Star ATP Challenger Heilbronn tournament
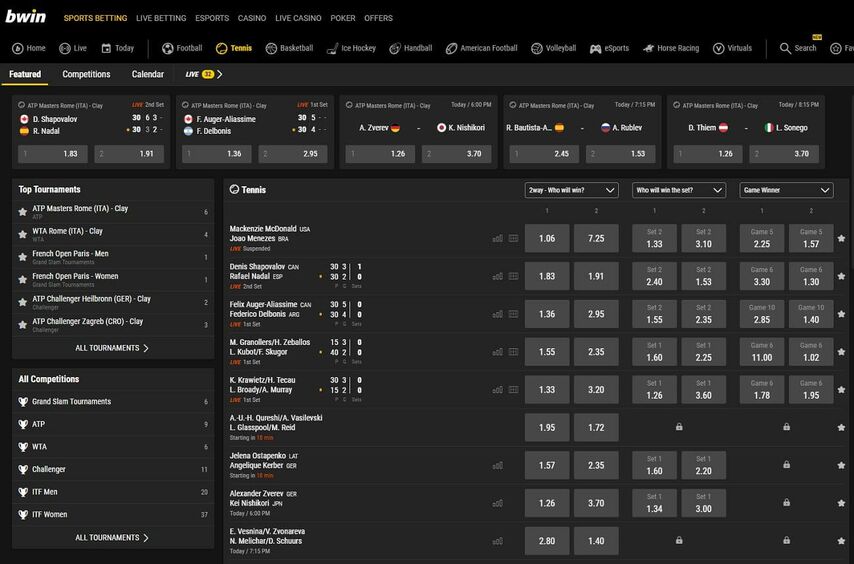This screenshot has width=854, height=564. pos(22,302)
